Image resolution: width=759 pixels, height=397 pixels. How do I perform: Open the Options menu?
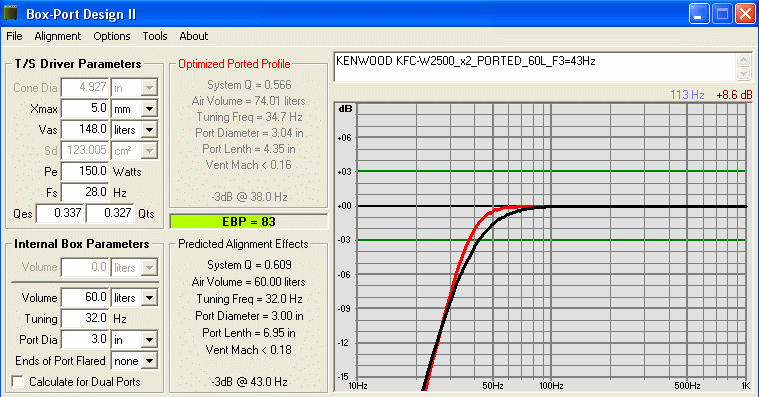click(112, 36)
